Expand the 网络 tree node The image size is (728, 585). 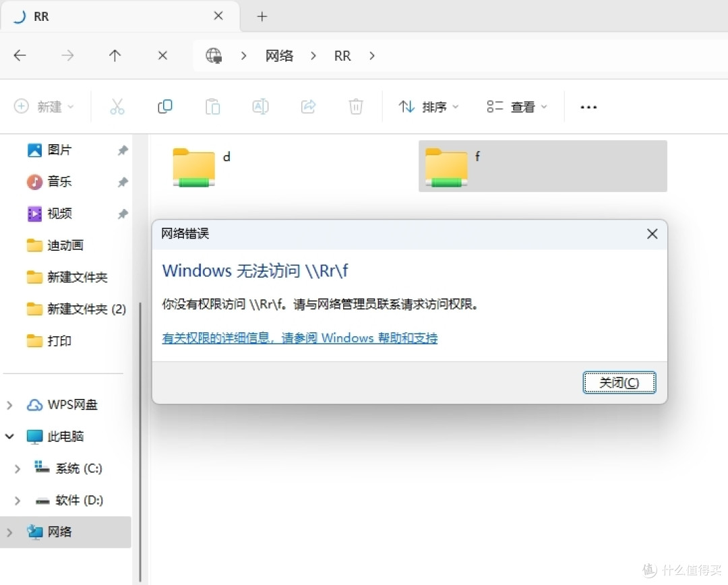point(9,532)
